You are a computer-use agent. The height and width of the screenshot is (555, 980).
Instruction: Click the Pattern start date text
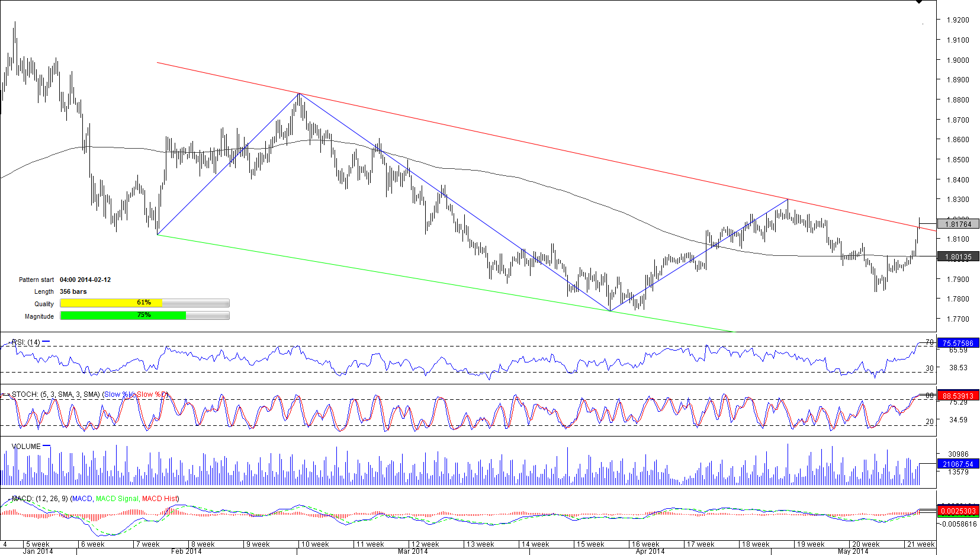coord(85,280)
